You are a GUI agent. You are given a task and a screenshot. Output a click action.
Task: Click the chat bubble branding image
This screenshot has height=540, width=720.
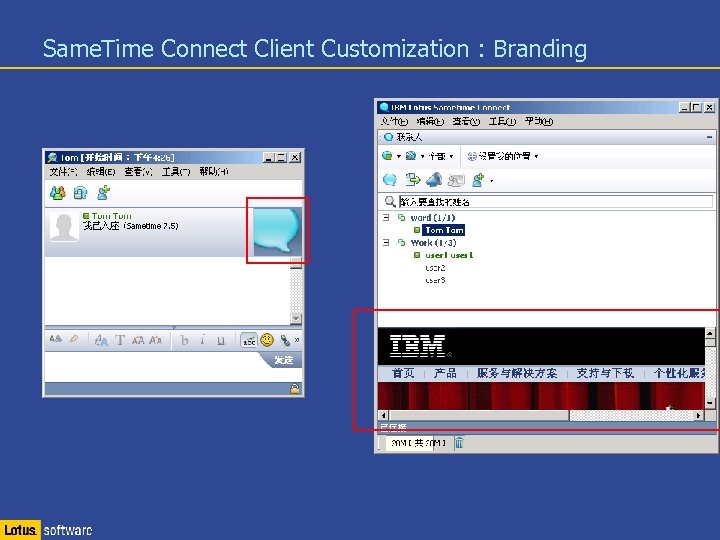tap(276, 231)
